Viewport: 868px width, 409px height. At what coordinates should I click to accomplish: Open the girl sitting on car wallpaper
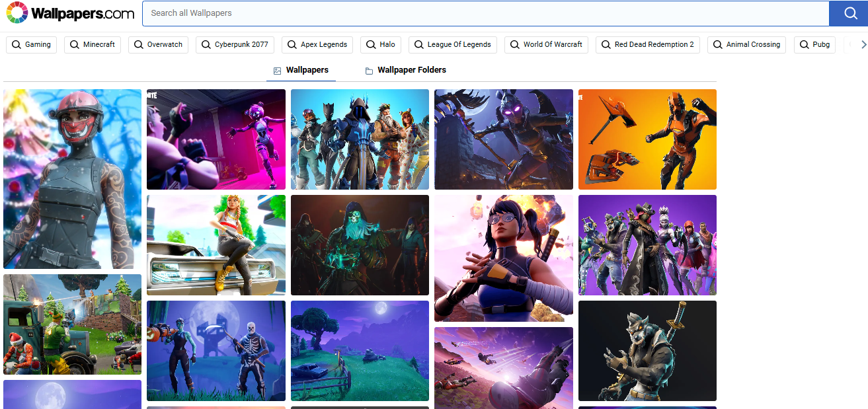click(216, 245)
